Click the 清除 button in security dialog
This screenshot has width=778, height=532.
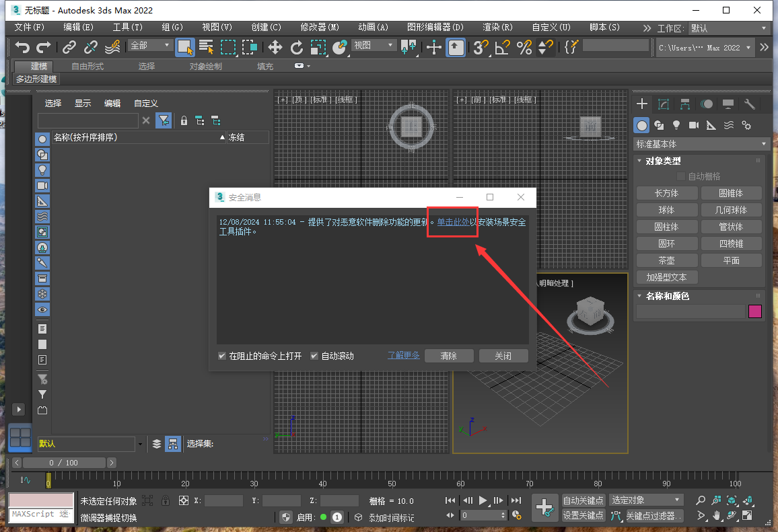(x=448, y=356)
